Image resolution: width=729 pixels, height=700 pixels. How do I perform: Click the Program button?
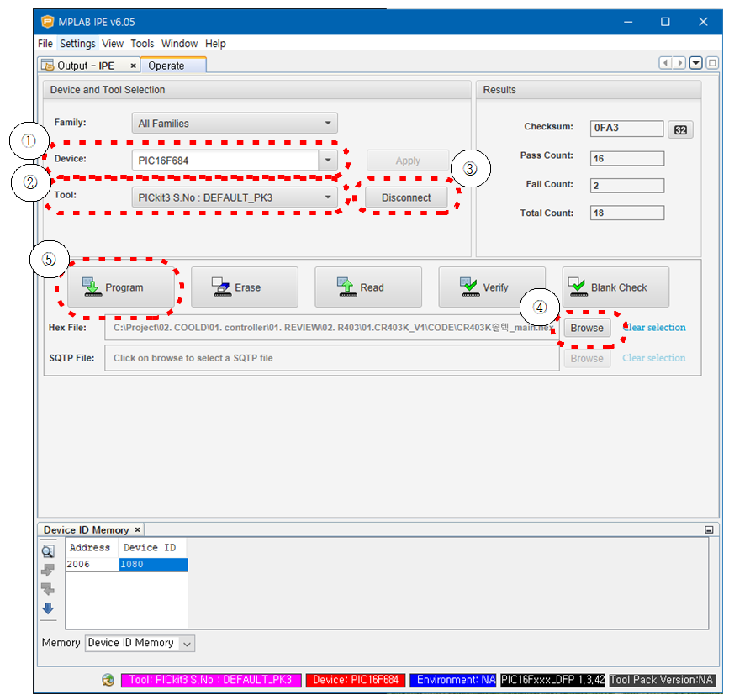tap(121, 287)
